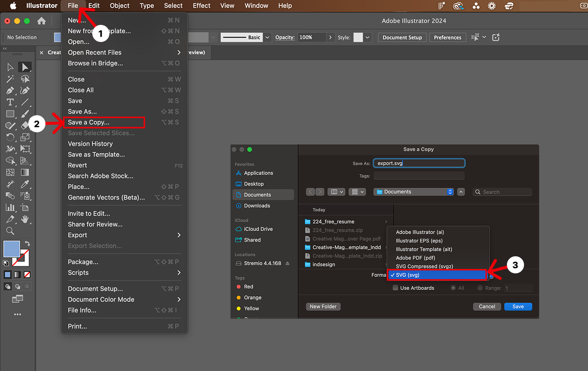Collapse the dialog with the chevron button
The width and height of the screenshot is (588, 371).
461,192
